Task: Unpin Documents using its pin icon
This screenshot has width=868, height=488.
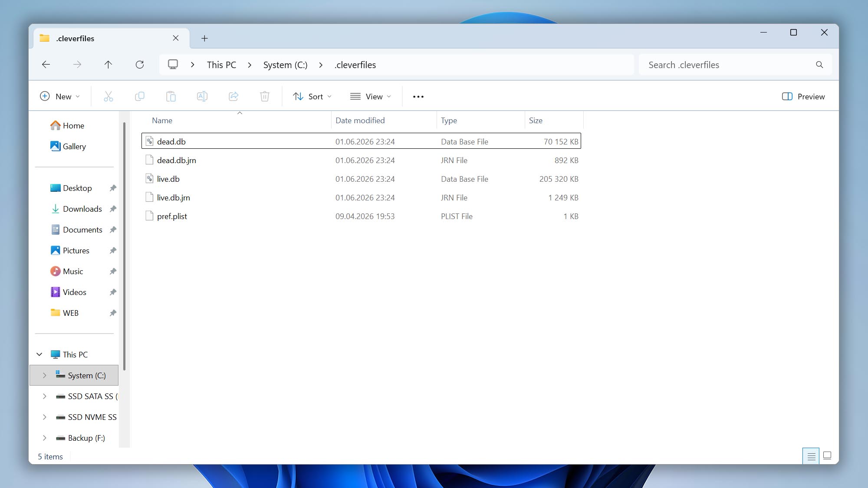Action: click(x=113, y=229)
